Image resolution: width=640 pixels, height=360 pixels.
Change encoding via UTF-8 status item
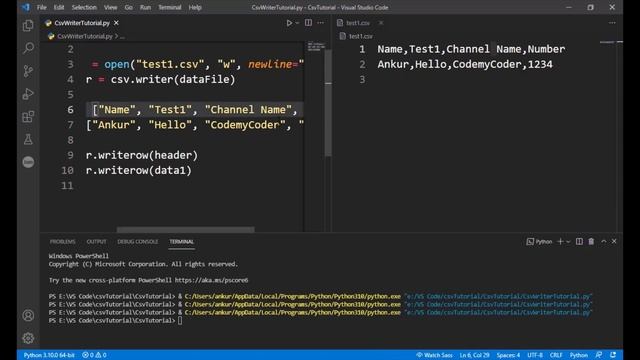pos(535,355)
